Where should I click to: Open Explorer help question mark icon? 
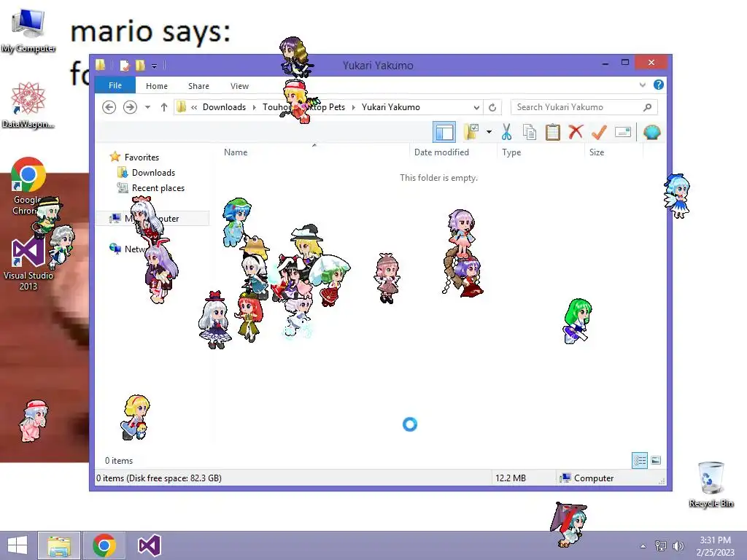(659, 85)
